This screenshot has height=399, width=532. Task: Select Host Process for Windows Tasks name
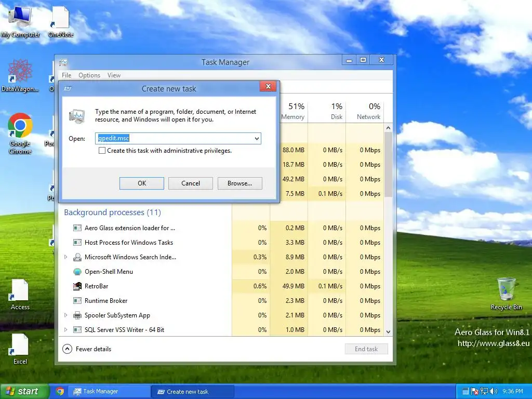coord(129,243)
